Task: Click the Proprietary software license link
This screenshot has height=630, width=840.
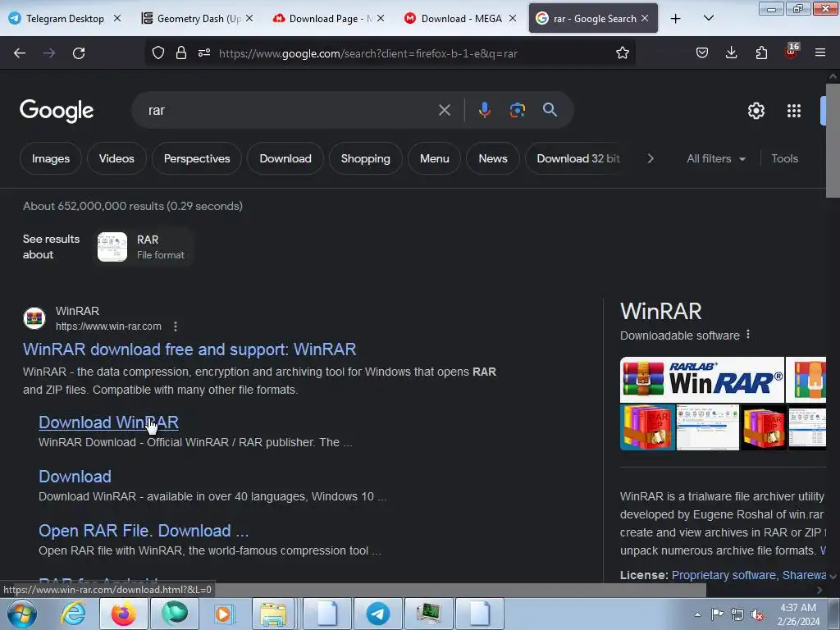Action: (x=724, y=575)
